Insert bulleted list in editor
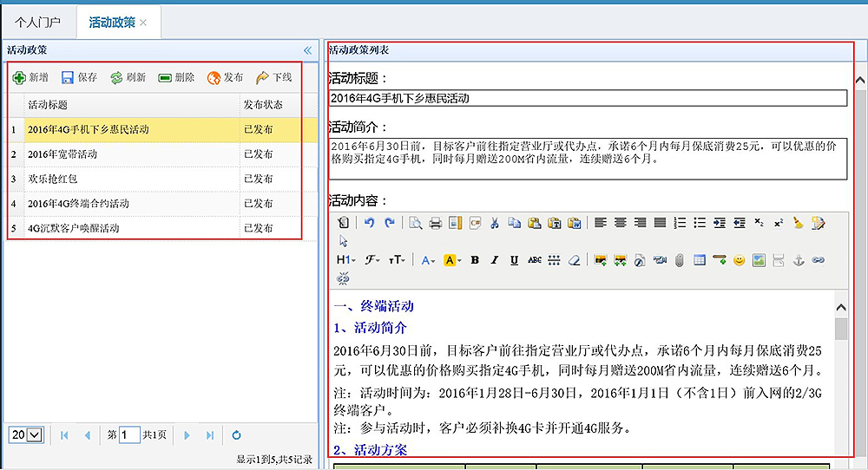This screenshot has width=868, height=470. click(x=700, y=222)
